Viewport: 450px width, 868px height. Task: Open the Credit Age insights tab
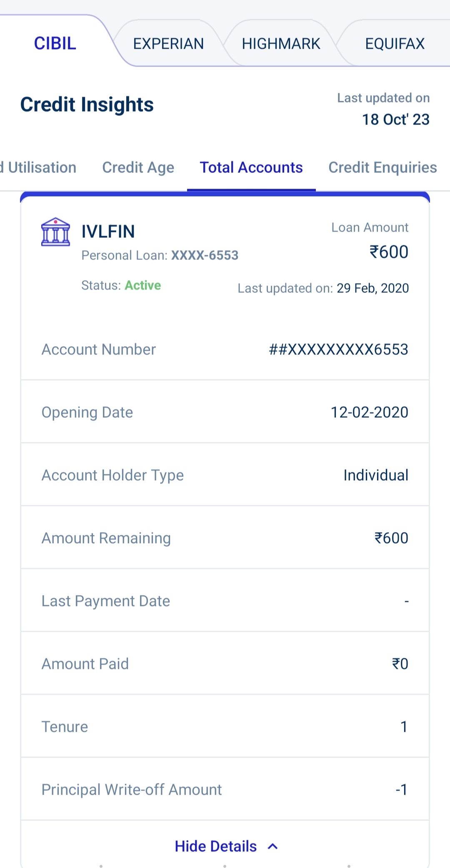[x=138, y=167]
